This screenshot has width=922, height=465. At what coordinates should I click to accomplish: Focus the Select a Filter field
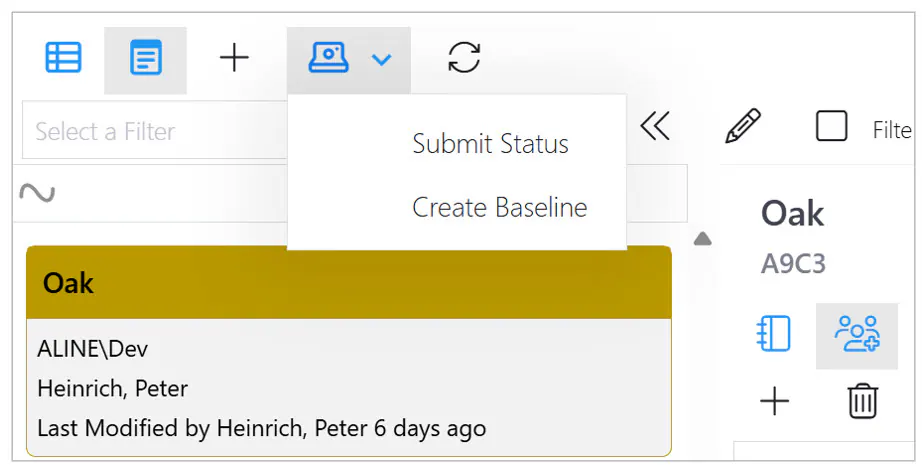pyautogui.click(x=155, y=131)
